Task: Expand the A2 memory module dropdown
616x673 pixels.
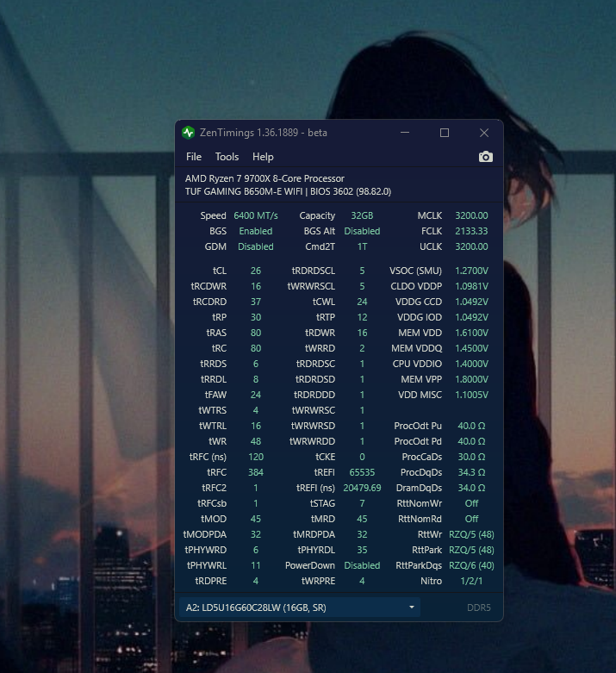Action: pyautogui.click(x=300, y=608)
